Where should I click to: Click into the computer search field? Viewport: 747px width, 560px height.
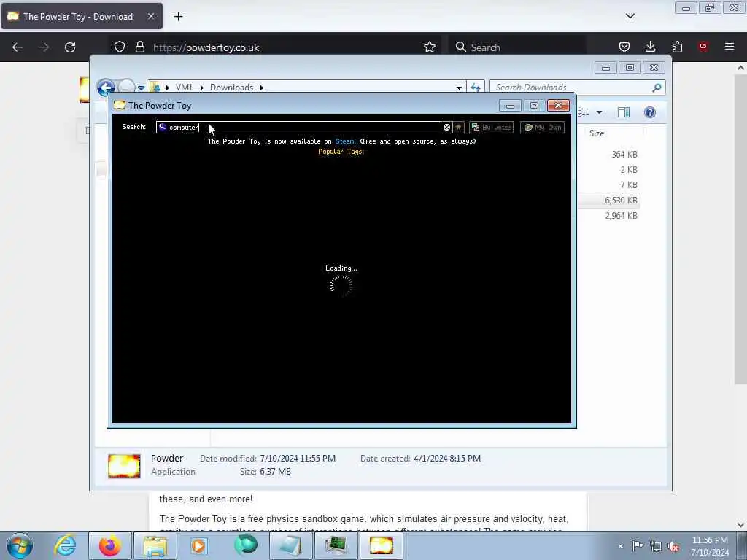[298, 127]
